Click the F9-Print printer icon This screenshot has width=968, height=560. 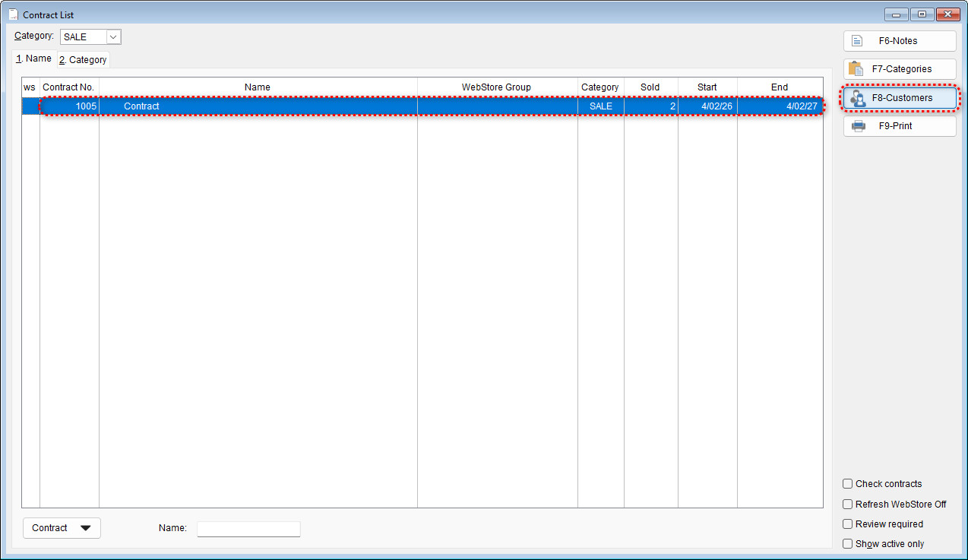[x=857, y=126]
